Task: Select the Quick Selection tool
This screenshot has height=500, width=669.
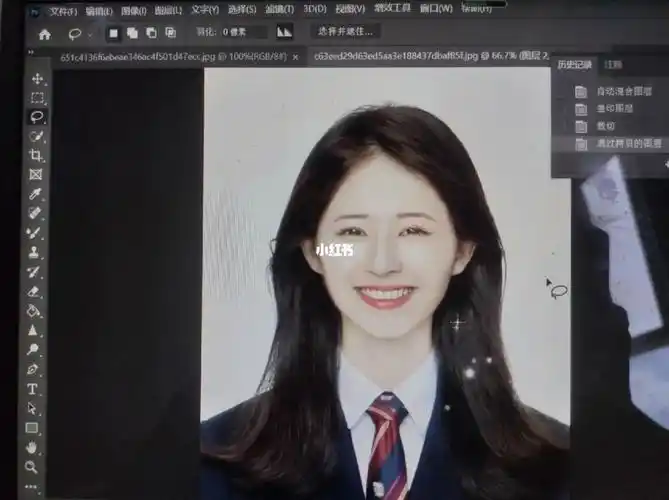Action: (x=37, y=136)
